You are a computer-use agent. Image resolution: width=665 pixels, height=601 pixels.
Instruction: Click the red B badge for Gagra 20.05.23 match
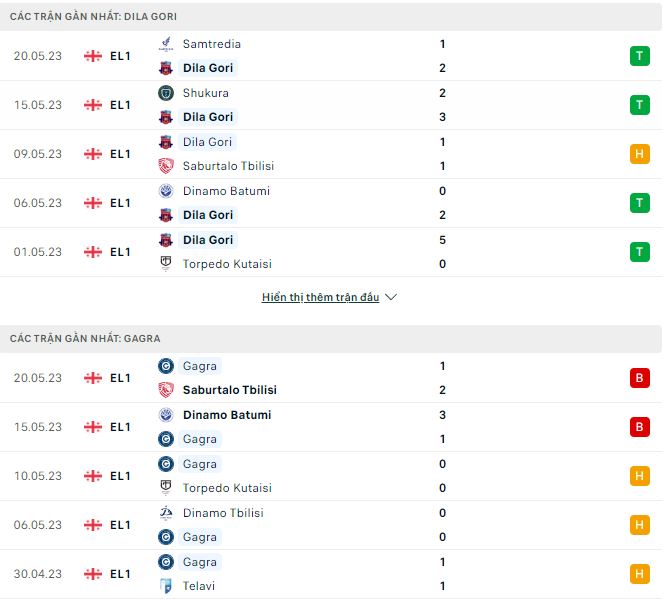[639, 378]
